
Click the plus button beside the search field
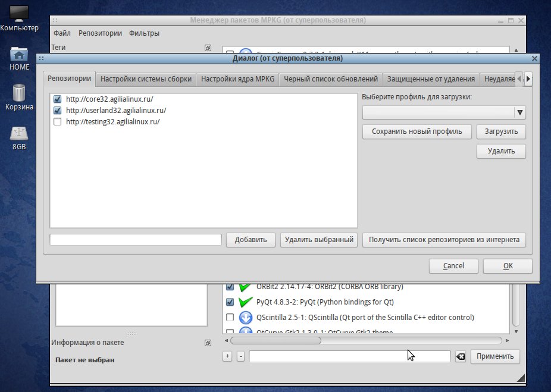click(x=227, y=356)
